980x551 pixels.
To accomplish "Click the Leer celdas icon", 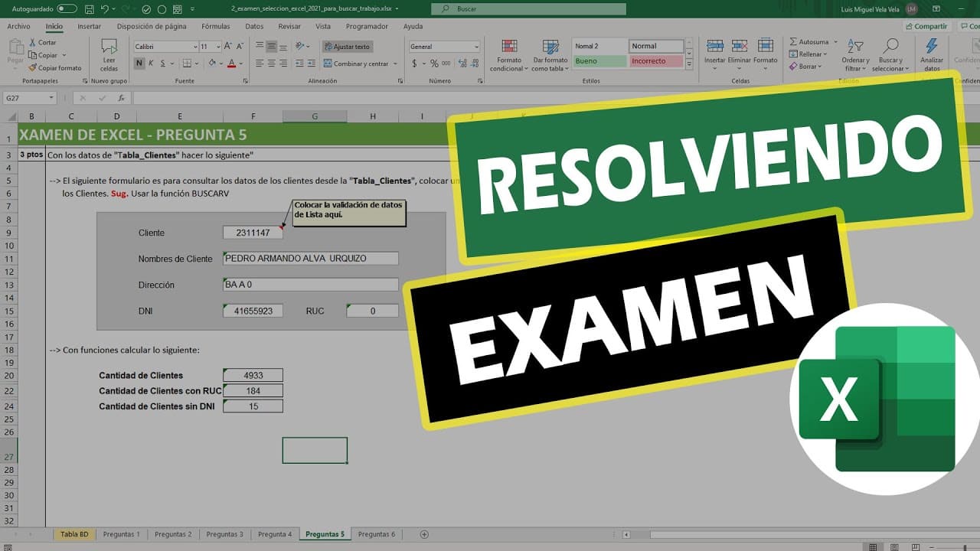I will [109, 47].
